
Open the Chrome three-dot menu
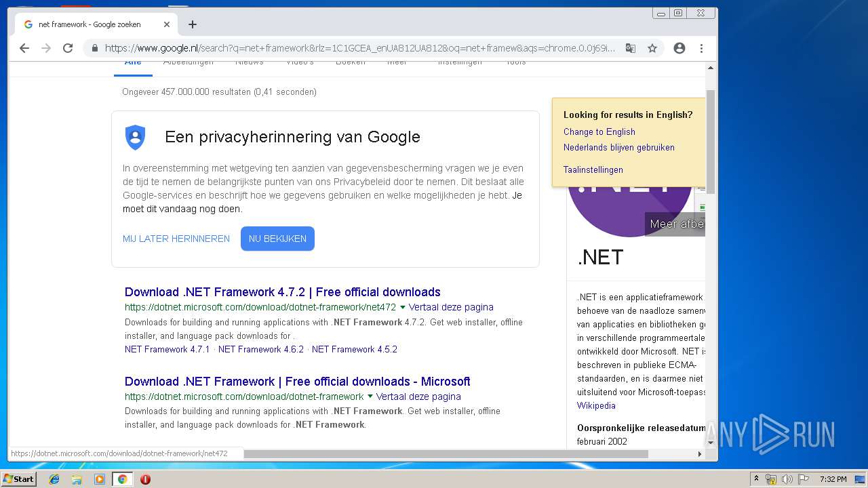pyautogui.click(x=701, y=48)
